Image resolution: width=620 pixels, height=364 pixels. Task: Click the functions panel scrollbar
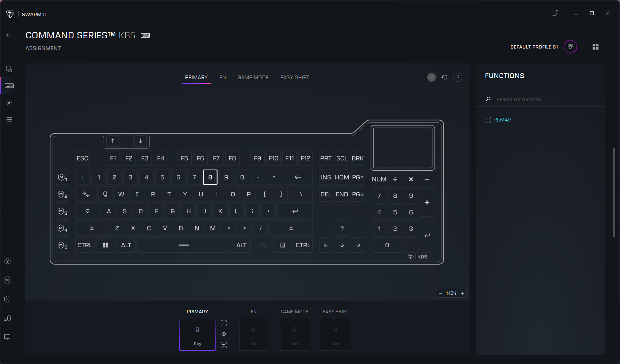click(x=614, y=193)
